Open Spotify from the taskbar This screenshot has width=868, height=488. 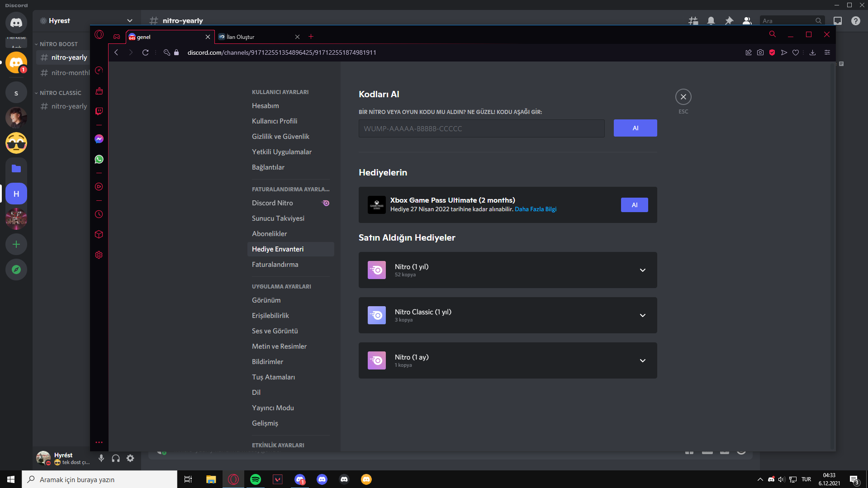click(256, 479)
